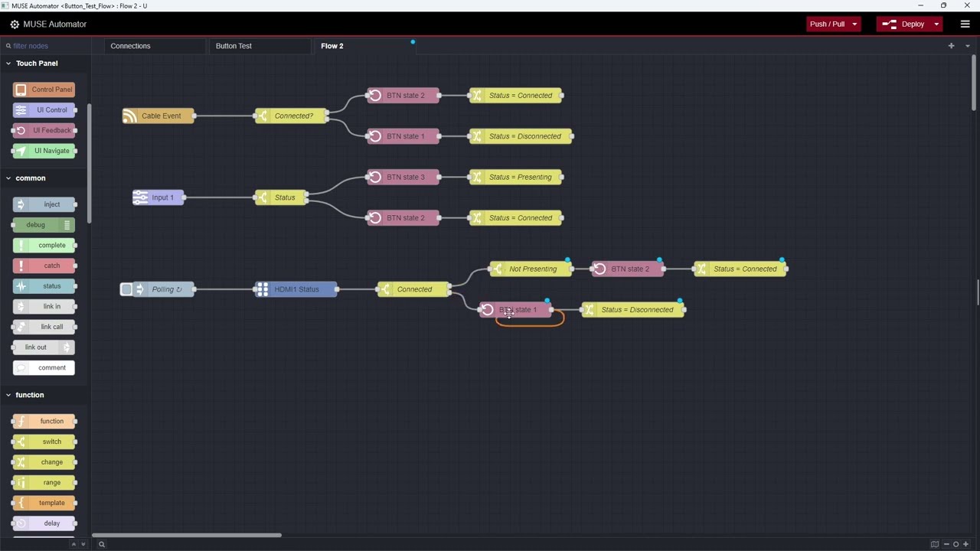Collapse the Touch Panel palette category
The image size is (980, 551).
tap(8, 64)
